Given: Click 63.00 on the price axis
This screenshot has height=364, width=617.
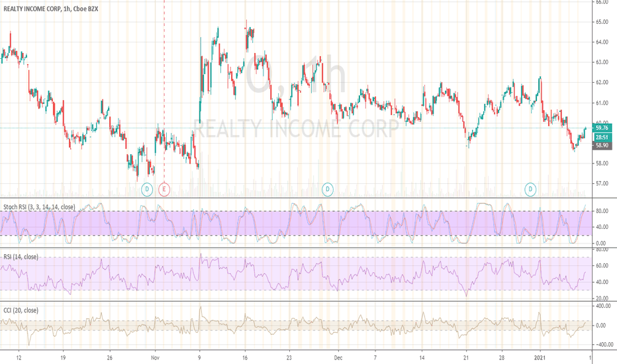Looking at the screenshot, I should [602, 62].
